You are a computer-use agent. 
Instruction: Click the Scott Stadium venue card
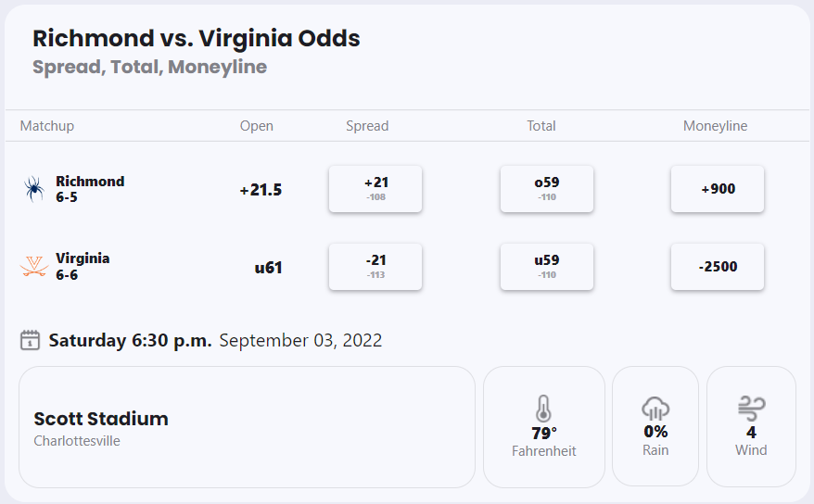247,427
